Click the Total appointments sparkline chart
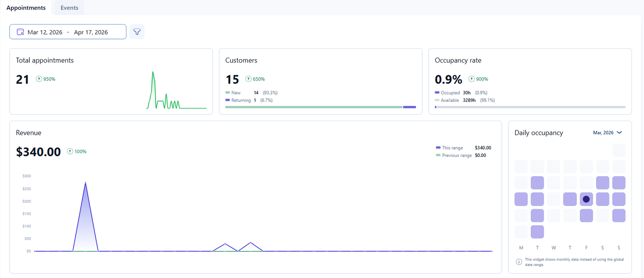This screenshot has width=644, height=278. [176, 91]
